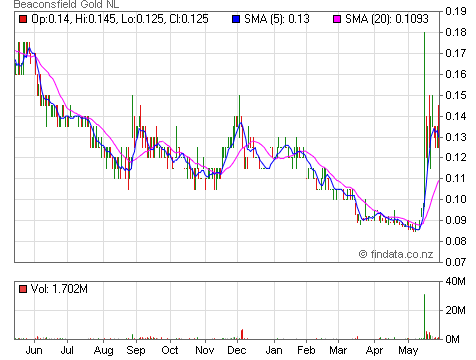Click the 'May' month axis label
Viewport: 476px width, 360px height.
pos(408,351)
